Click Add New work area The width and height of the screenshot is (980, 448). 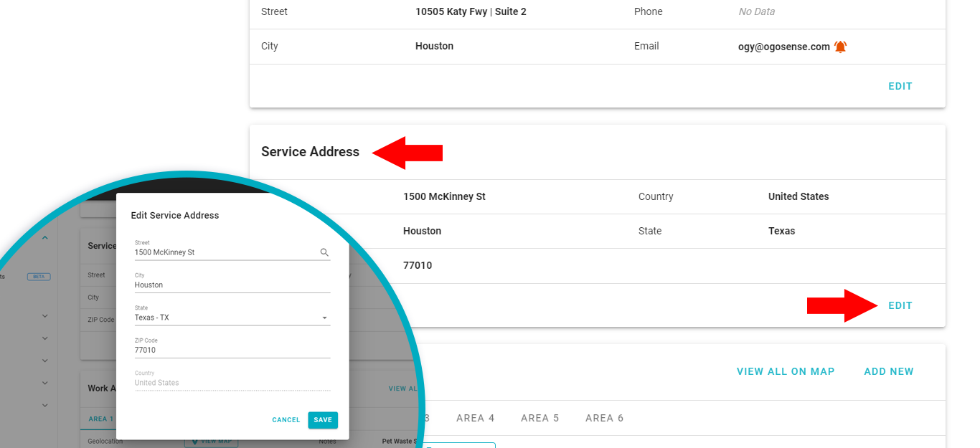pyautogui.click(x=888, y=371)
